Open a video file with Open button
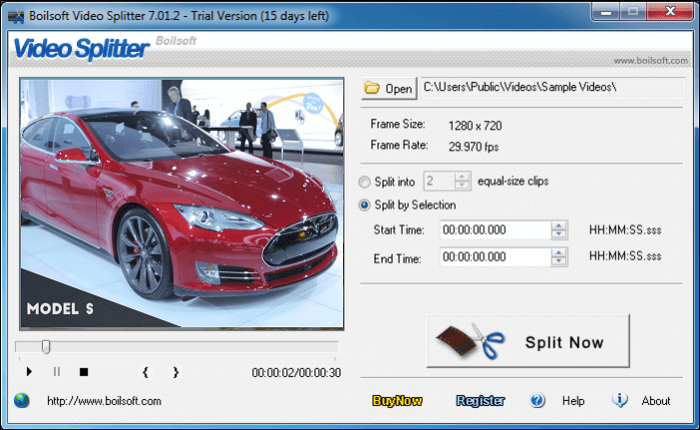This screenshot has width=700, height=430. 389,89
